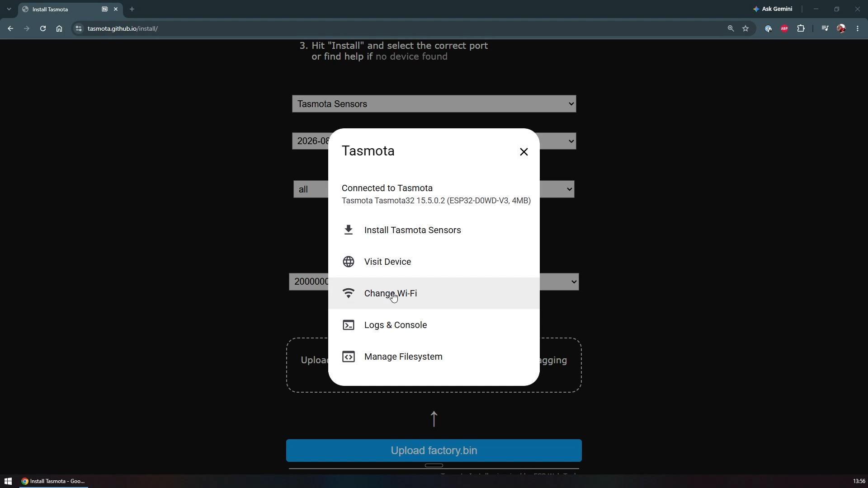Open the tab search dropdown arrow
This screenshot has width=868, height=488.
point(9,9)
